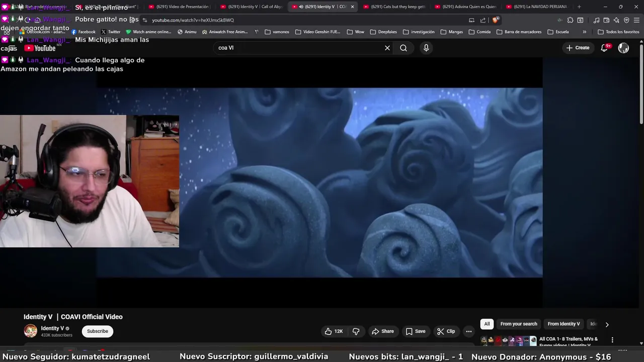This screenshot has height=362, width=644.
Task: Switch to Cats but they keep getting tab
Action: tap(394, 7)
